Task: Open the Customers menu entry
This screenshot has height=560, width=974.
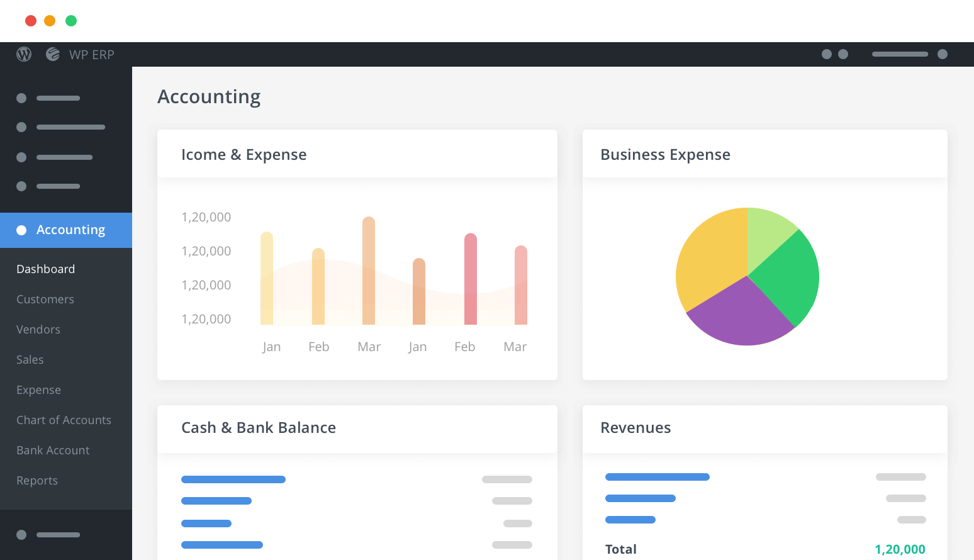Action: click(45, 299)
